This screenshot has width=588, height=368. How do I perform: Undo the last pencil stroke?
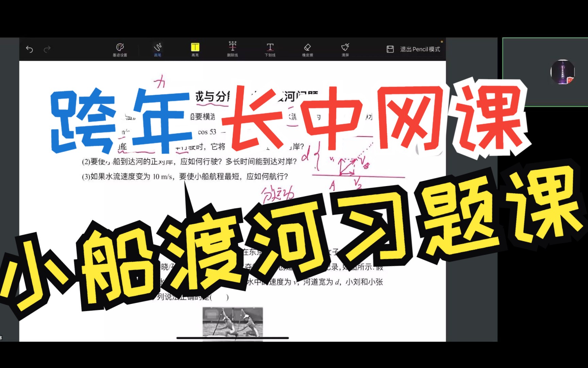(30, 49)
